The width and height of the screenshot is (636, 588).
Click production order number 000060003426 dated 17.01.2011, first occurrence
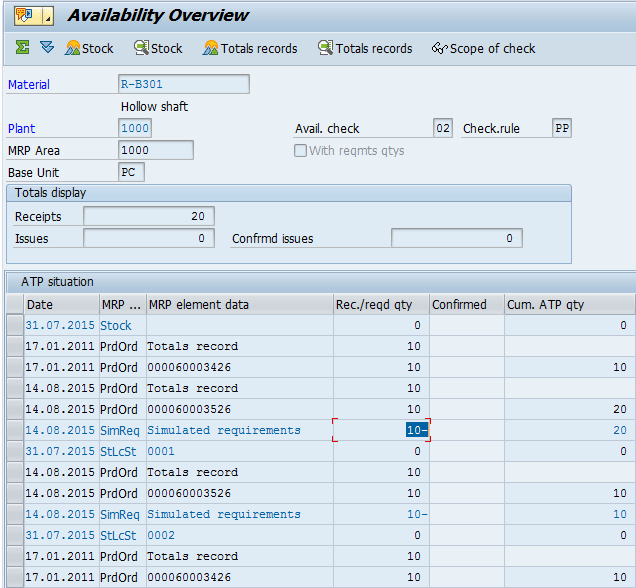[189, 367]
